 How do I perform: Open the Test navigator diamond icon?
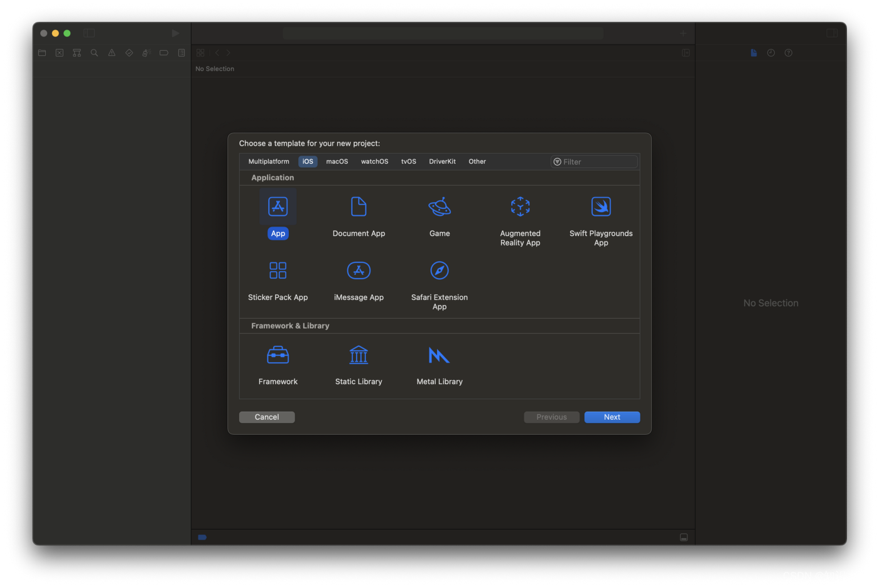(x=129, y=53)
